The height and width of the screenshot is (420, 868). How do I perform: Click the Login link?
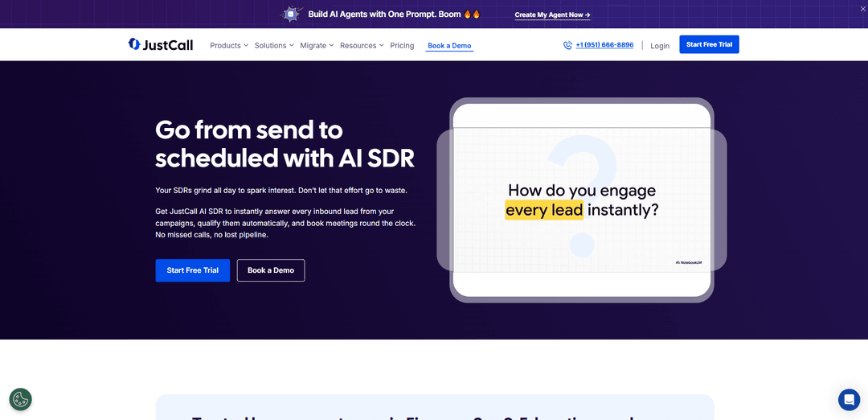tap(660, 46)
